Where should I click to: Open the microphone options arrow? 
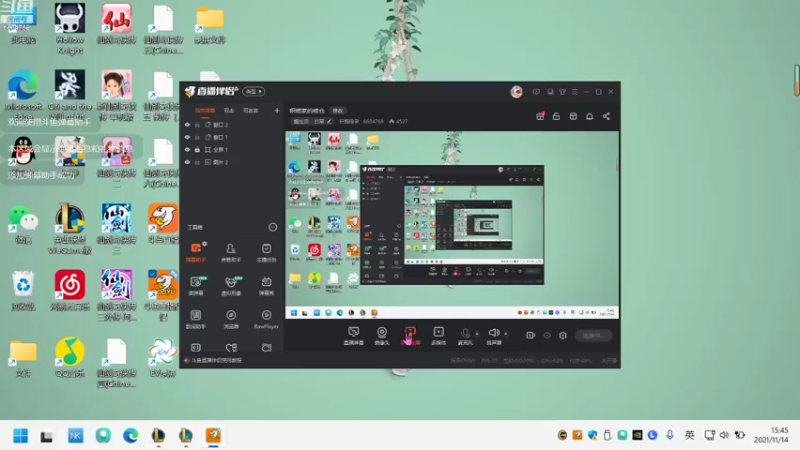(477, 334)
